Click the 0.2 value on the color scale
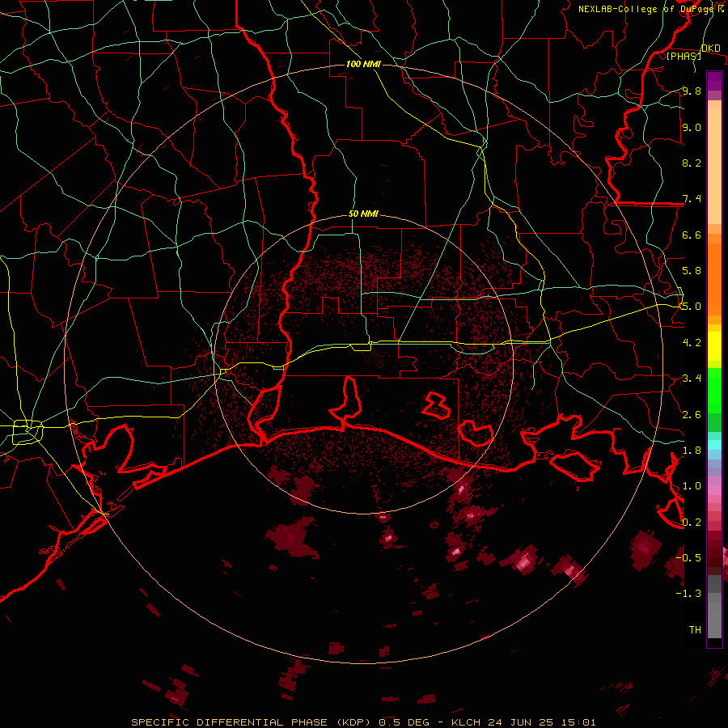Viewport: 728px width, 728px height. 692,523
